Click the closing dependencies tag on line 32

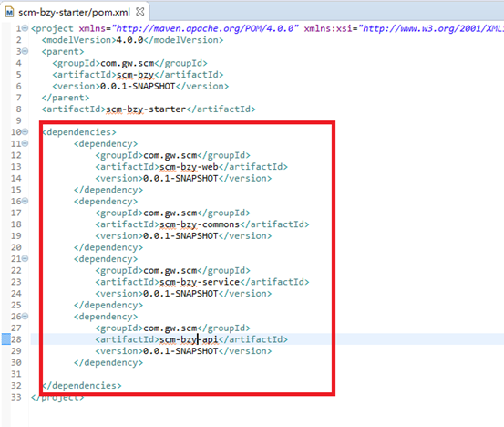coord(82,386)
